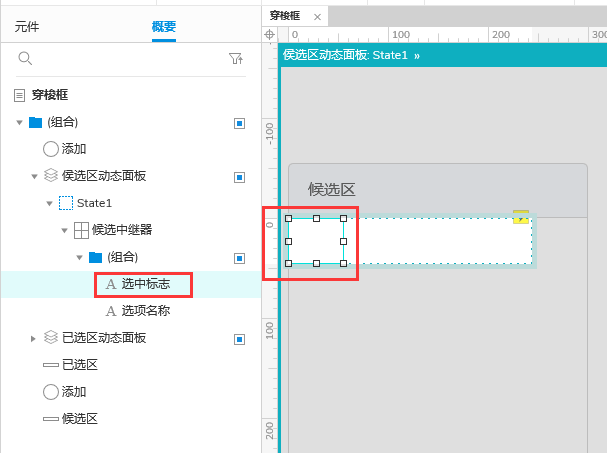Click the » arrow after State1 in header
The height and width of the screenshot is (453, 607).
tap(417, 56)
